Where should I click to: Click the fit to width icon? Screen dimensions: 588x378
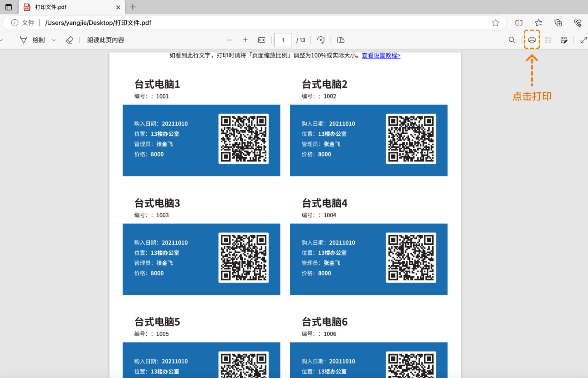pyautogui.click(x=261, y=40)
